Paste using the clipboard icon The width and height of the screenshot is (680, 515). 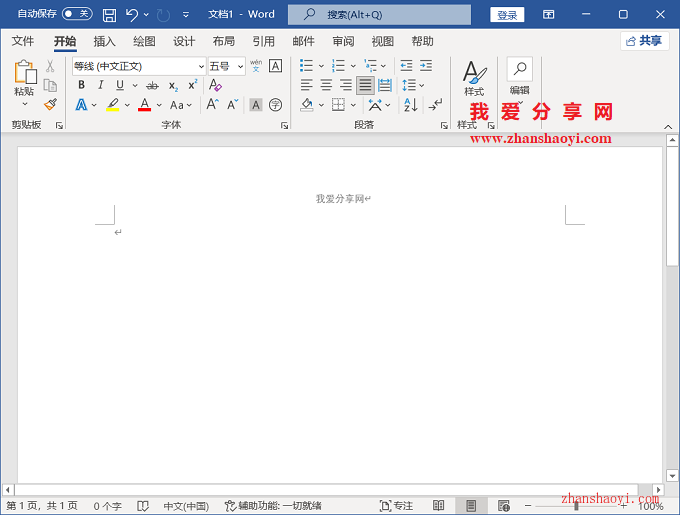point(24,72)
